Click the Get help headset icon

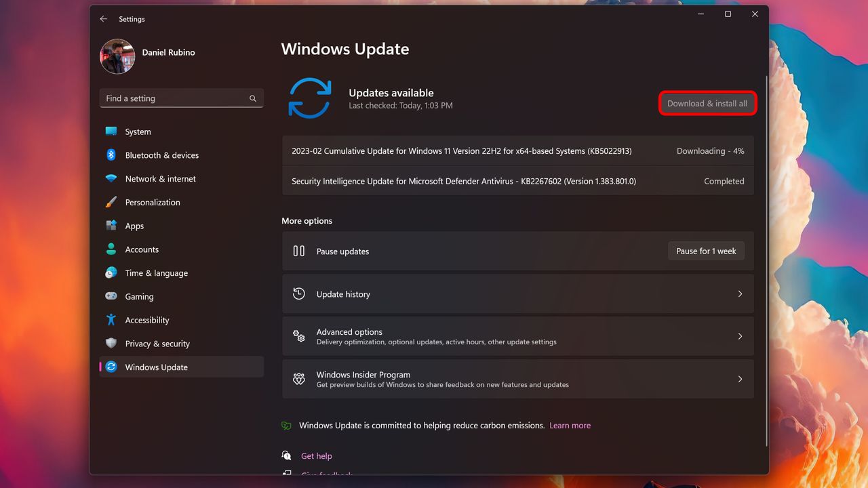pos(287,455)
